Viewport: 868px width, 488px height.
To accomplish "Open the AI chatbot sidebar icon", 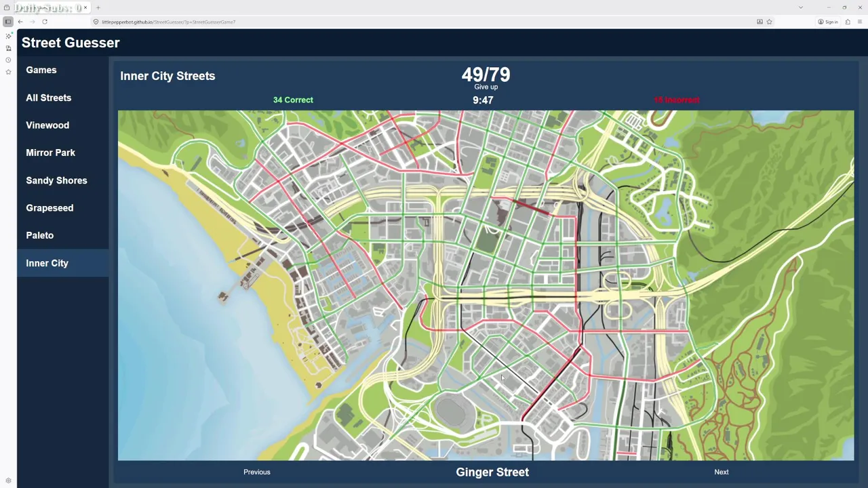I will click(8, 36).
